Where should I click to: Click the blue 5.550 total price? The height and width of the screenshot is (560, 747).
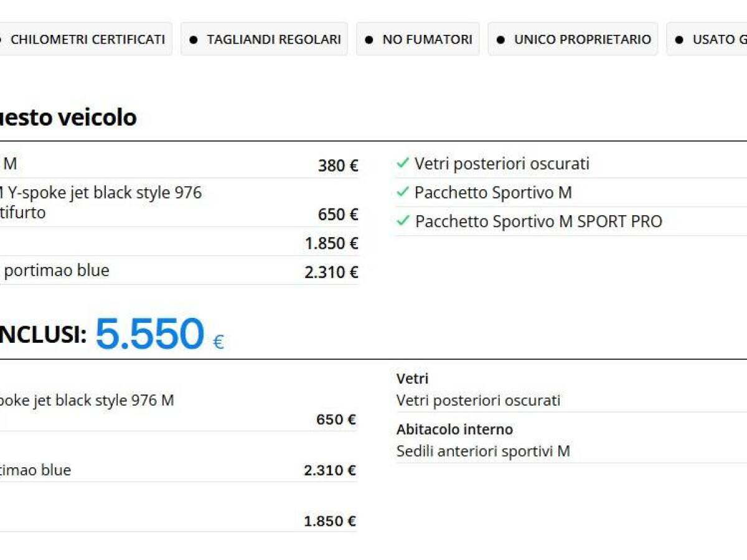point(149,334)
